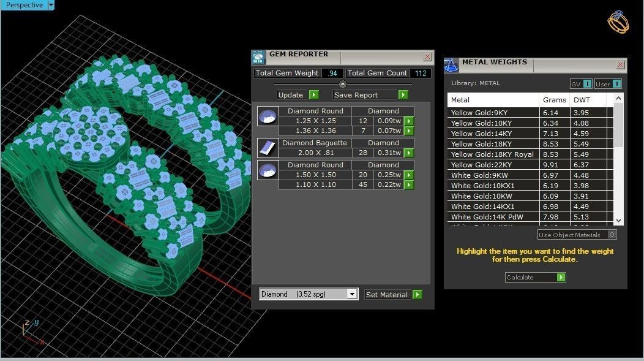This screenshot has height=361, width=644.
Task: Click the 1.25 X 1.25 size cell
Action: coord(315,121)
